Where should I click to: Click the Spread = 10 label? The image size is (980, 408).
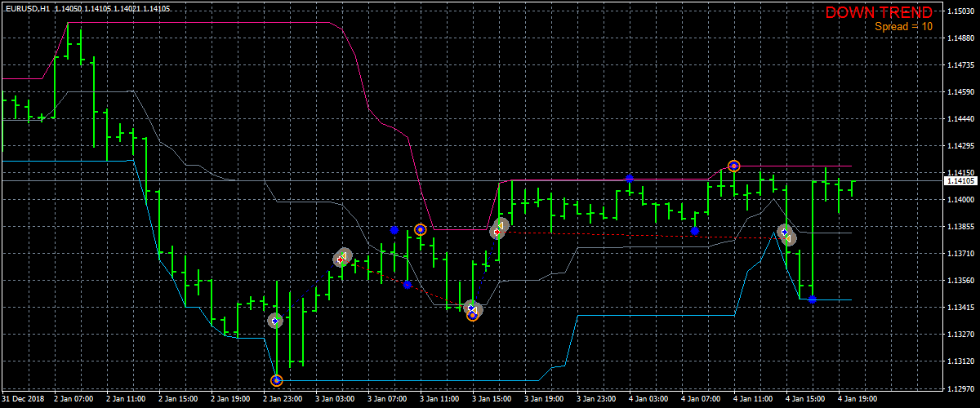click(x=903, y=26)
